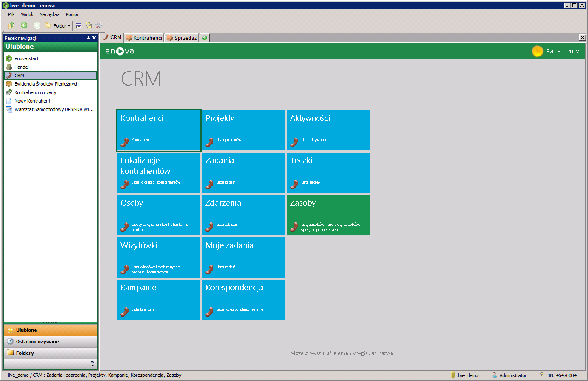Click the 'Lista aktywności' caption
This screenshot has width=588, height=381.
[x=314, y=140]
